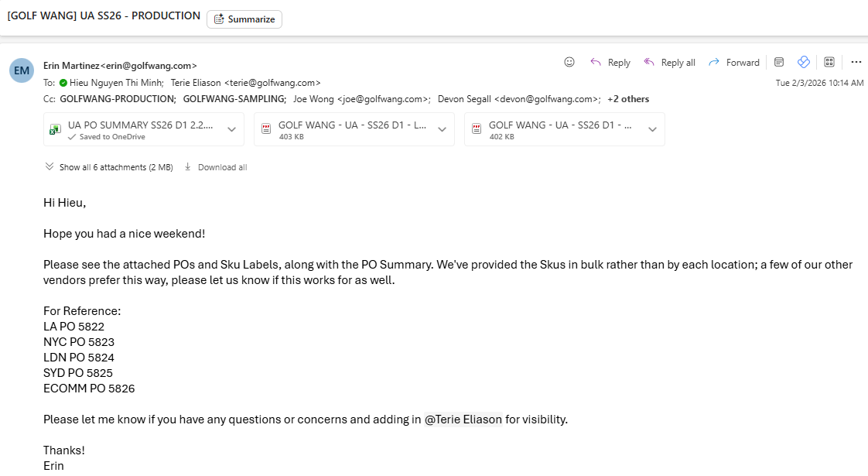Click the Forward arrow icon
This screenshot has width=868, height=476.
[714, 62]
